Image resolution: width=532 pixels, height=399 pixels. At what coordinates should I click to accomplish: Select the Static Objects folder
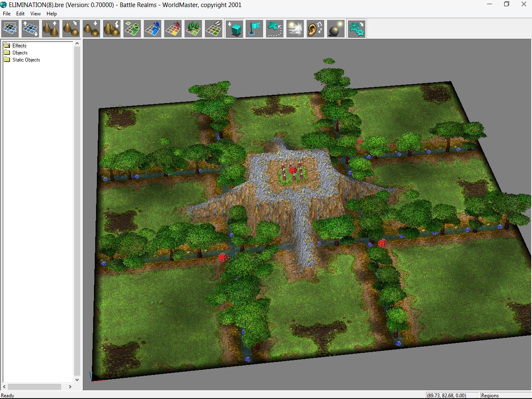click(x=26, y=60)
